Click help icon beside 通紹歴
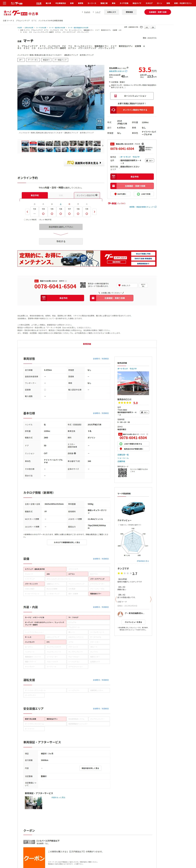Viewport: 196px width, 868px height. click(75, 453)
